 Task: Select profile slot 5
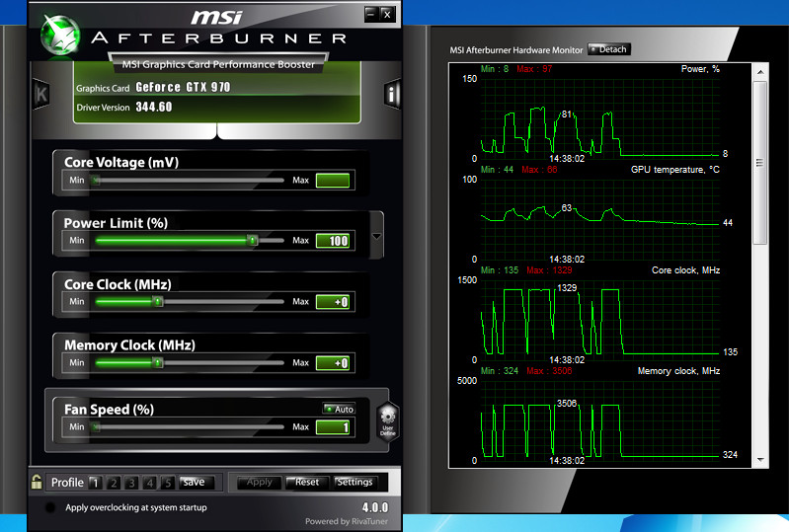pyautogui.click(x=168, y=483)
